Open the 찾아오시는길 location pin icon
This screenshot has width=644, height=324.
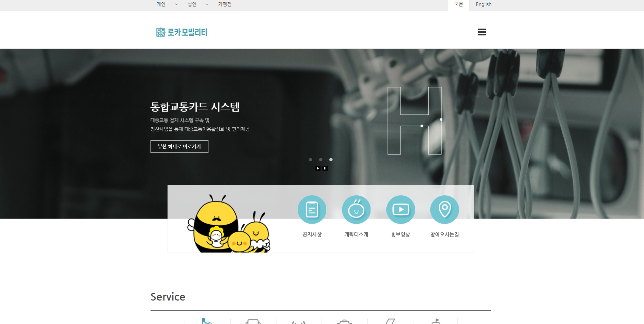click(444, 210)
